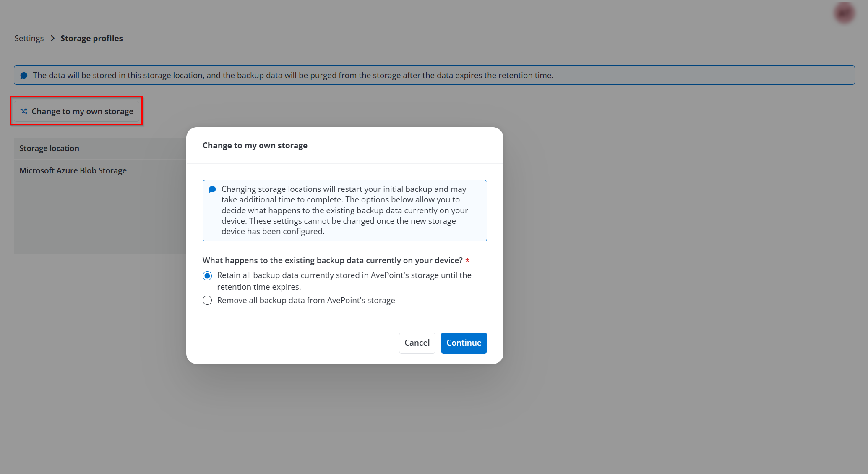Click the required asterisk beside the question heading
868x474 pixels.
tap(467, 260)
